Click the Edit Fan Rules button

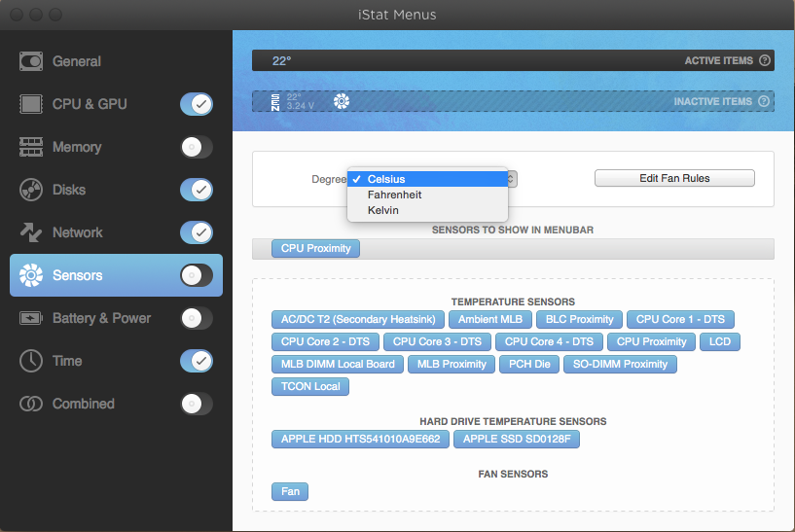[674, 178]
